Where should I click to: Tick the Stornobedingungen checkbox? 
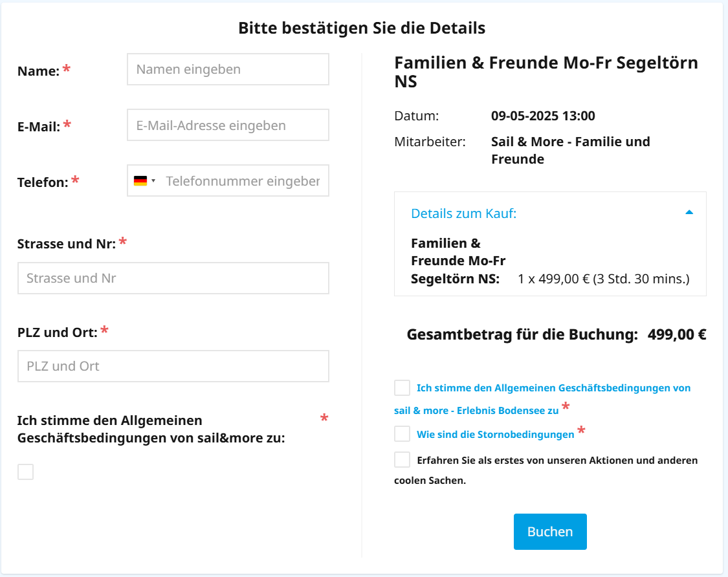tap(402, 433)
